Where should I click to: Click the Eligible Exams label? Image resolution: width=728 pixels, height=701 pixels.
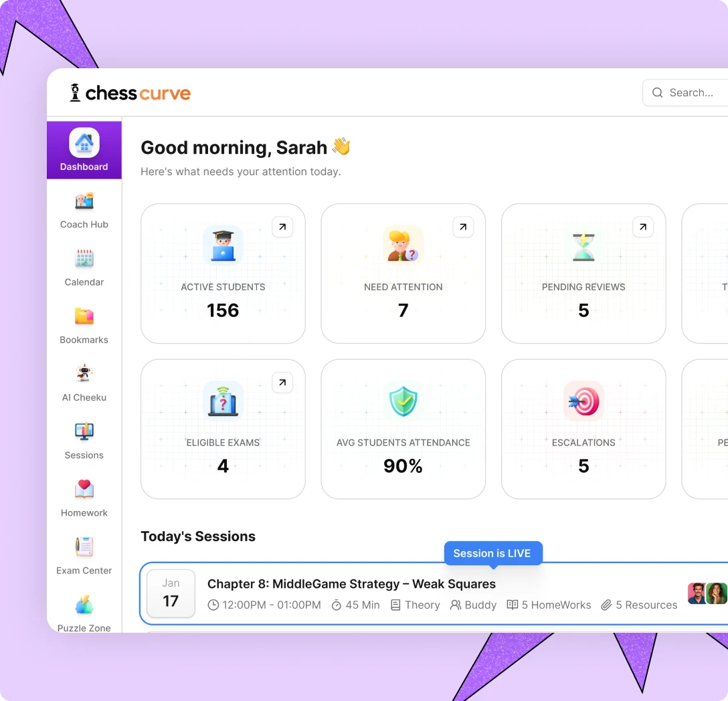pyautogui.click(x=223, y=442)
